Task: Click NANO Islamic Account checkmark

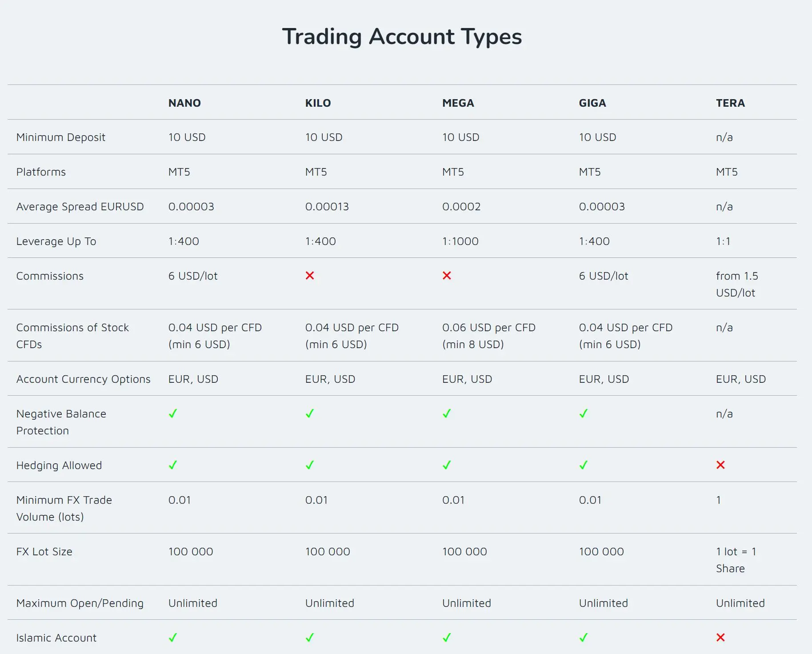Action: point(173,638)
